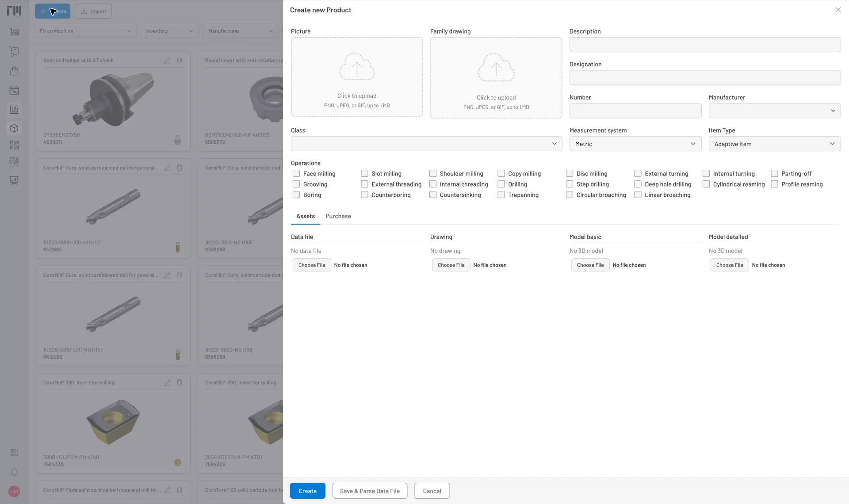Click the LH user avatar
The width and height of the screenshot is (849, 504).
click(14, 491)
